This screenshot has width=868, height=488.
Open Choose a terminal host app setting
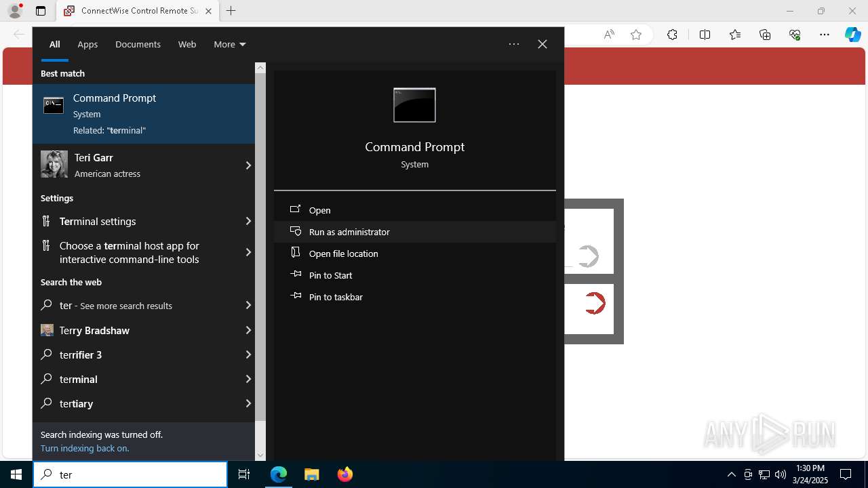coord(144,252)
